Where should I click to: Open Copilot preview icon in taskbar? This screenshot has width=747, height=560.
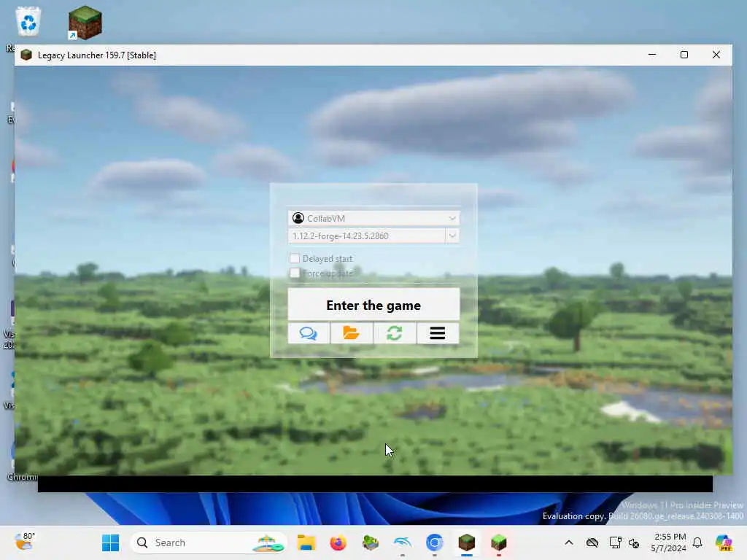tap(724, 542)
